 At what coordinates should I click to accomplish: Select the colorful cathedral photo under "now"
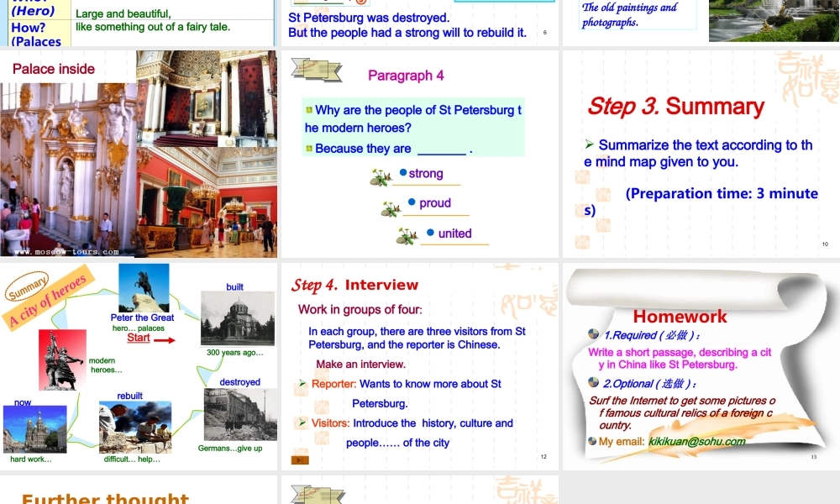click(34, 429)
